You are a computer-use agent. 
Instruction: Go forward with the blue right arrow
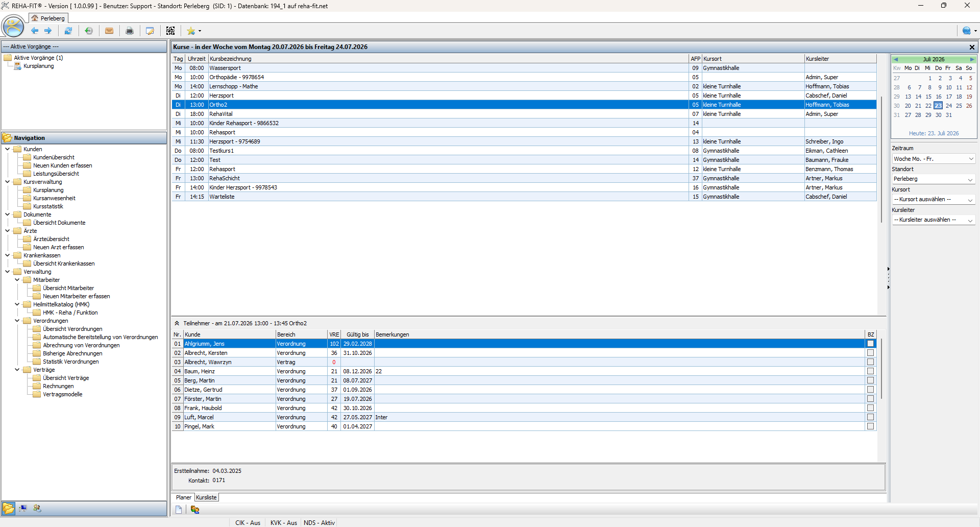(x=48, y=31)
